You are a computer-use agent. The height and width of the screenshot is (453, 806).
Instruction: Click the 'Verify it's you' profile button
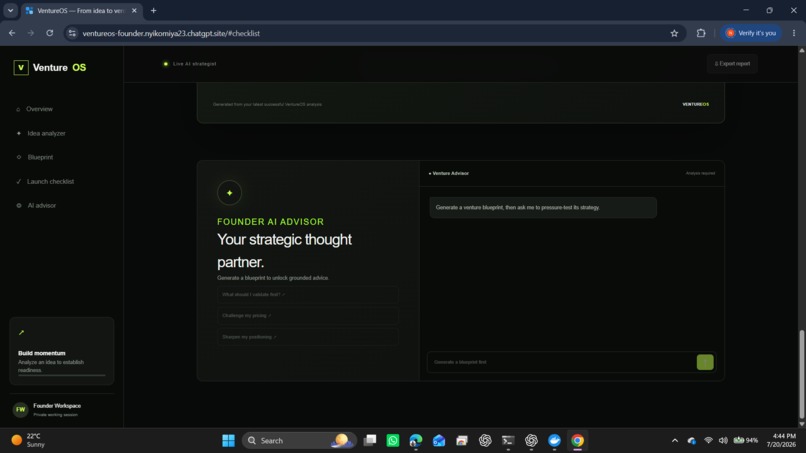(751, 33)
